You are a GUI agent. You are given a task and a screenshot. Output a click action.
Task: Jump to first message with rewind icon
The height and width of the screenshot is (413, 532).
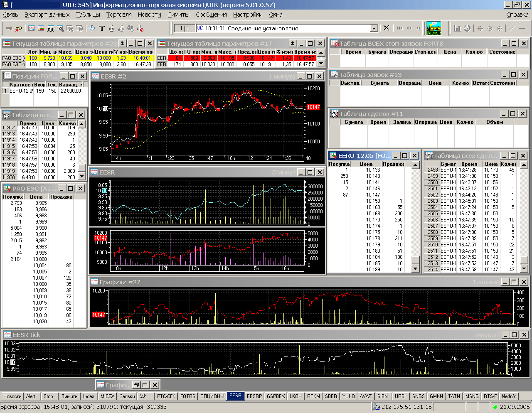click(x=399, y=28)
